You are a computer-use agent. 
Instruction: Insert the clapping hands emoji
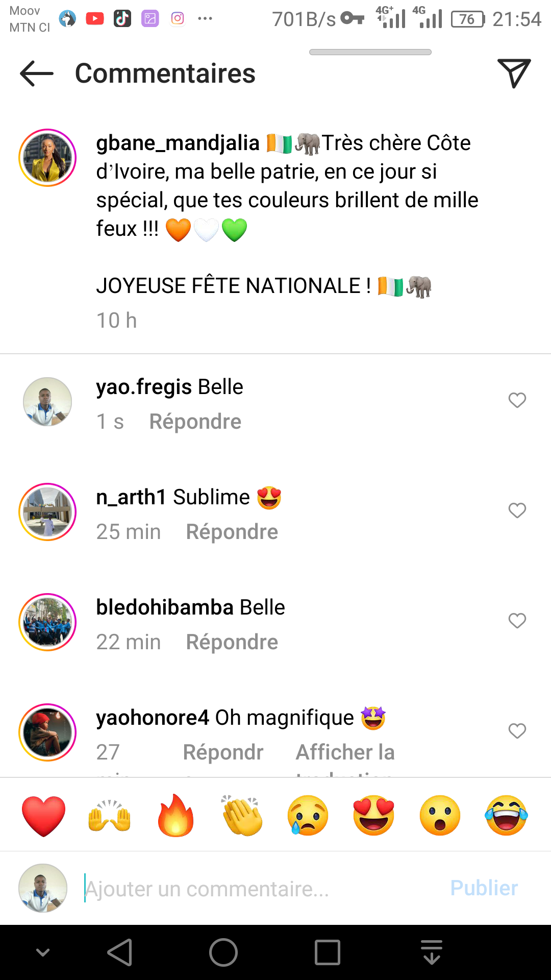(242, 815)
